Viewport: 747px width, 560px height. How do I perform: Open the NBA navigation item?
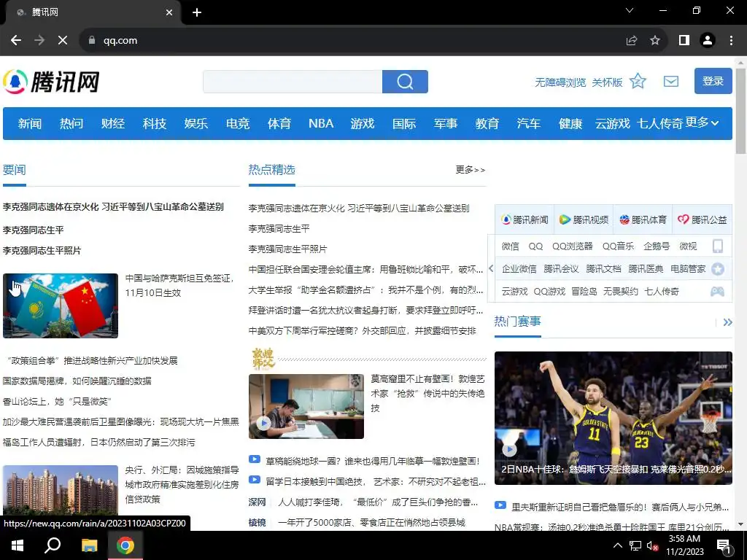tap(321, 124)
